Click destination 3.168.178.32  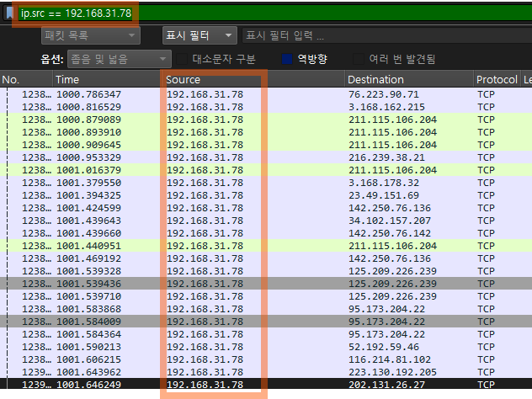click(x=384, y=183)
